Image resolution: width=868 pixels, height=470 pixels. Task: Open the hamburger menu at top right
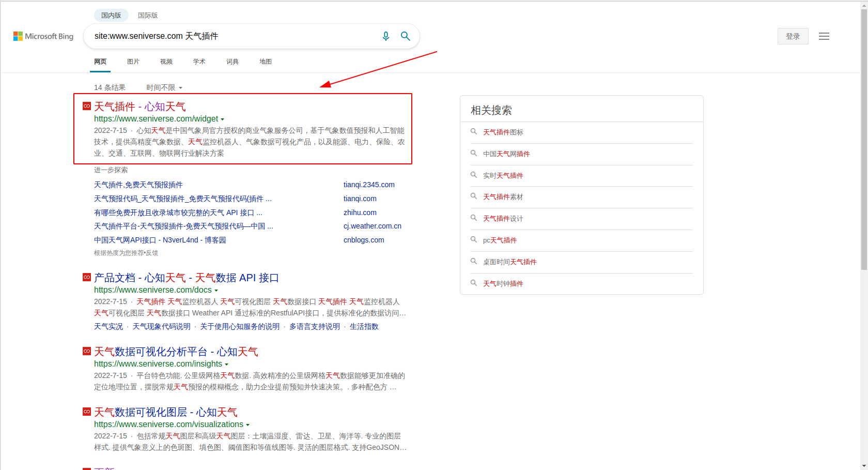pyautogui.click(x=824, y=36)
